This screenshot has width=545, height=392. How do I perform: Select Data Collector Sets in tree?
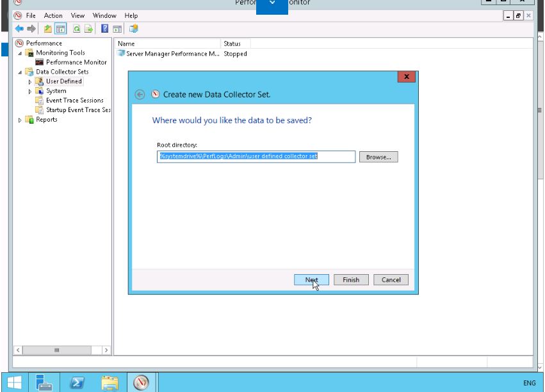click(62, 72)
